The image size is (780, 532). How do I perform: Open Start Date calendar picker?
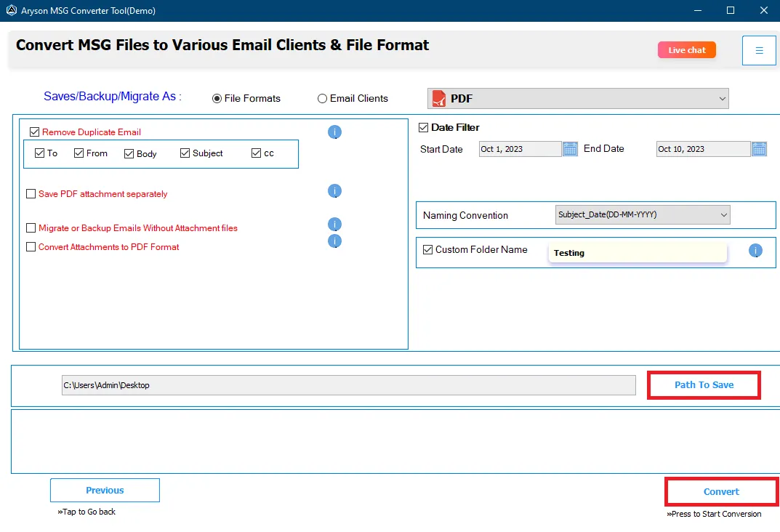coord(570,149)
